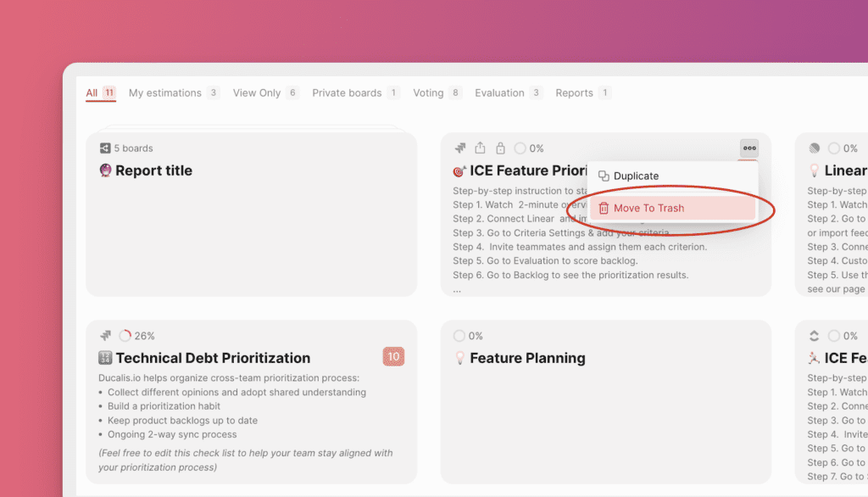Open the three-dot menu on ICE Feature card
The image size is (868, 497).
(x=748, y=148)
